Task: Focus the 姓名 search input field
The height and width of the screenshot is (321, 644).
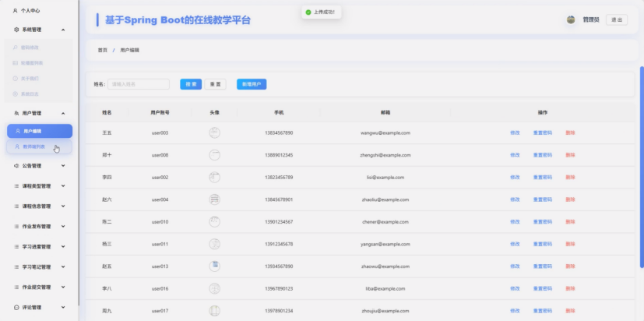Action: (139, 84)
